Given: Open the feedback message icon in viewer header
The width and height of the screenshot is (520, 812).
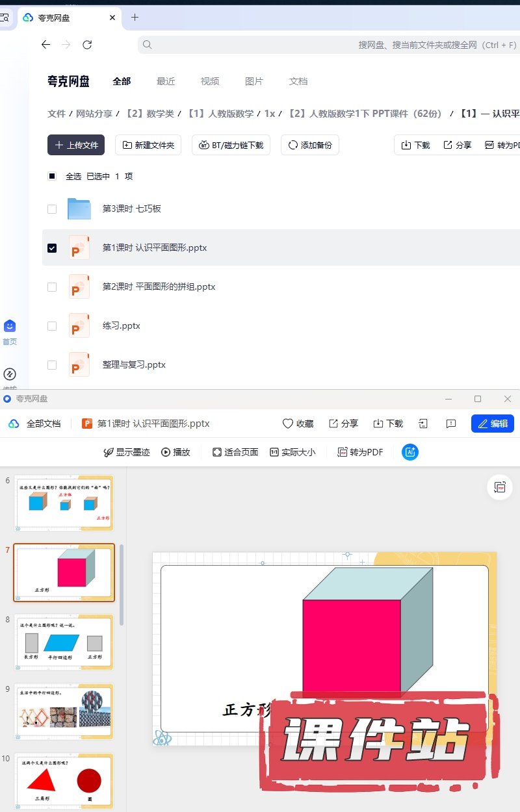Looking at the screenshot, I should [x=451, y=424].
